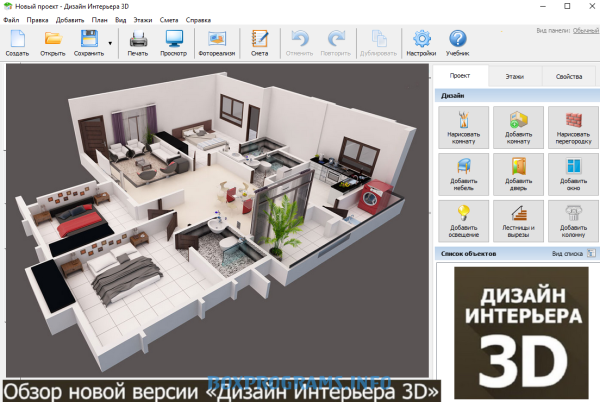The width and height of the screenshot is (600, 402).
Task: Undo the last action with Отменить
Action: [x=299, y=43]
